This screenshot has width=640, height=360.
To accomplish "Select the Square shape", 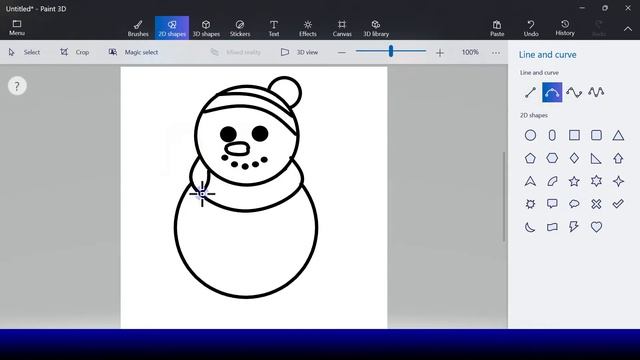I will [574, 135].
